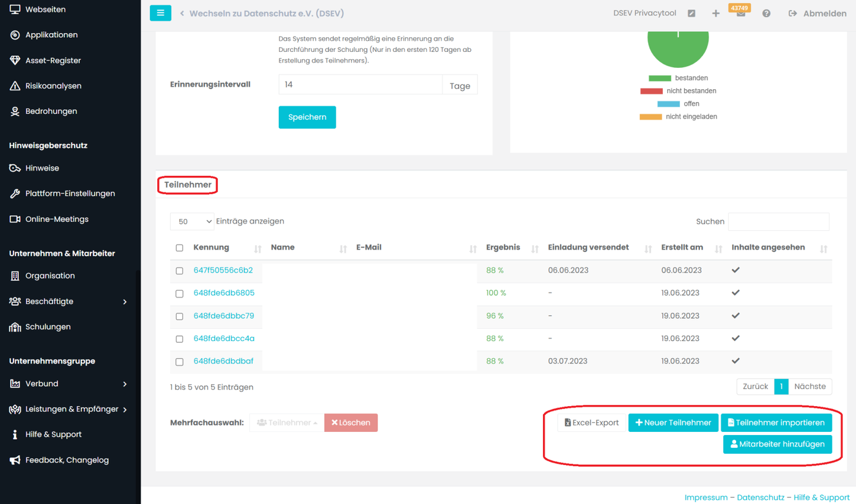
Task: Sort table by Ergebnis column arrows
Action: pyautogui.click(x=535, y=249)
